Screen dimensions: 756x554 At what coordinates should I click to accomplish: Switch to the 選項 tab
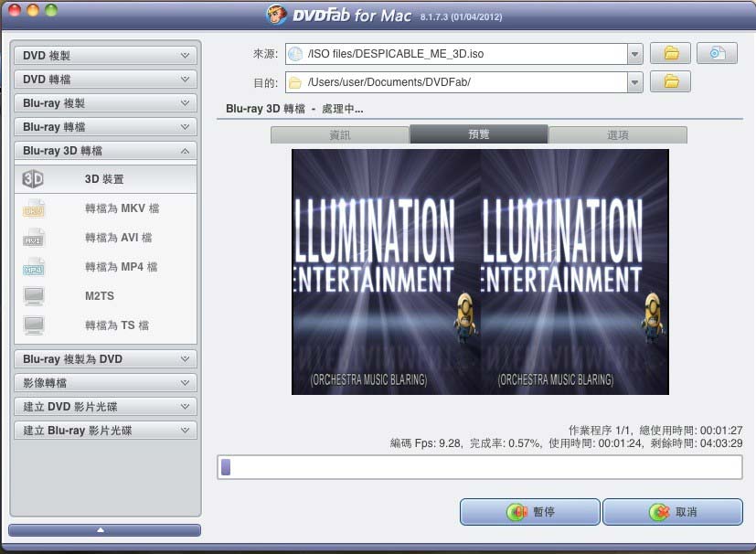click(618, 134)
